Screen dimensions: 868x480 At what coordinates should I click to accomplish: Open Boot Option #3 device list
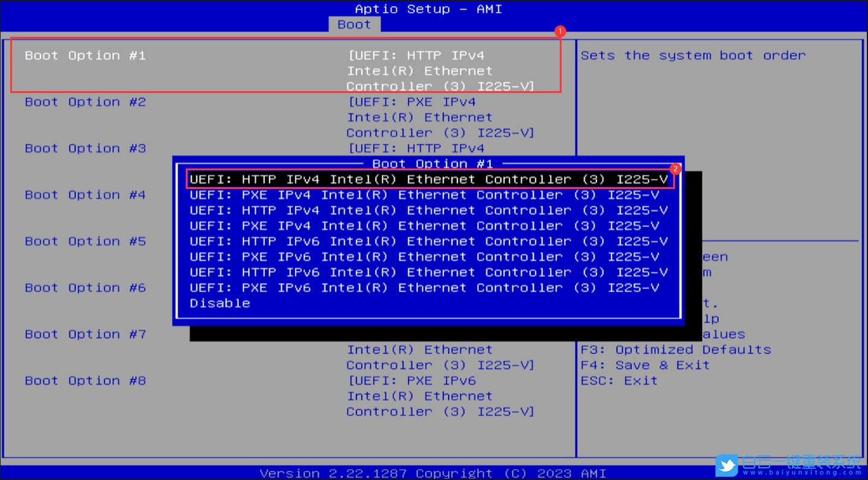tap(84, 148)
